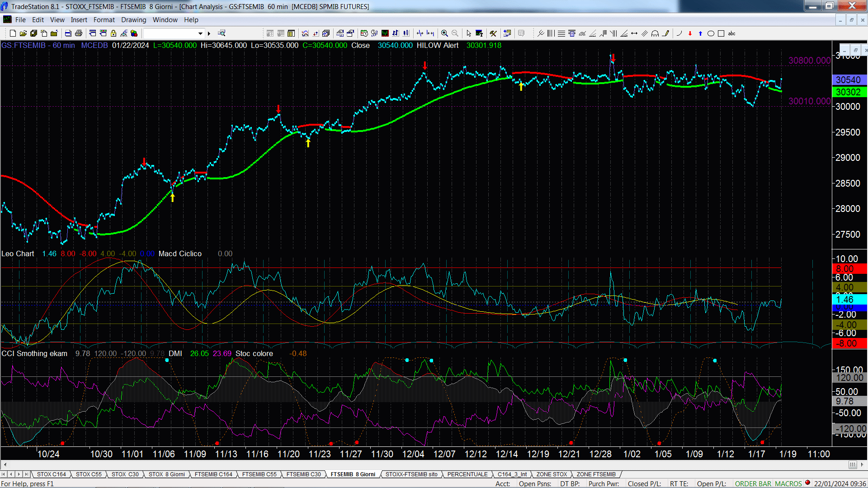868x488 pixels.
Task: Select the red down arrow tool
Action: click(690, 33)
